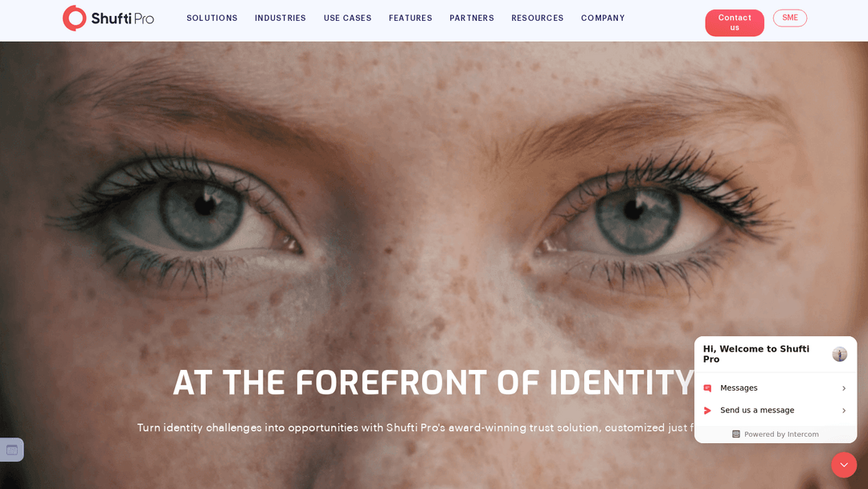Open the calendar widget icon at left edge
Image resolution: width=868 pixels, height=489 pixels.
tap(11, 450)
